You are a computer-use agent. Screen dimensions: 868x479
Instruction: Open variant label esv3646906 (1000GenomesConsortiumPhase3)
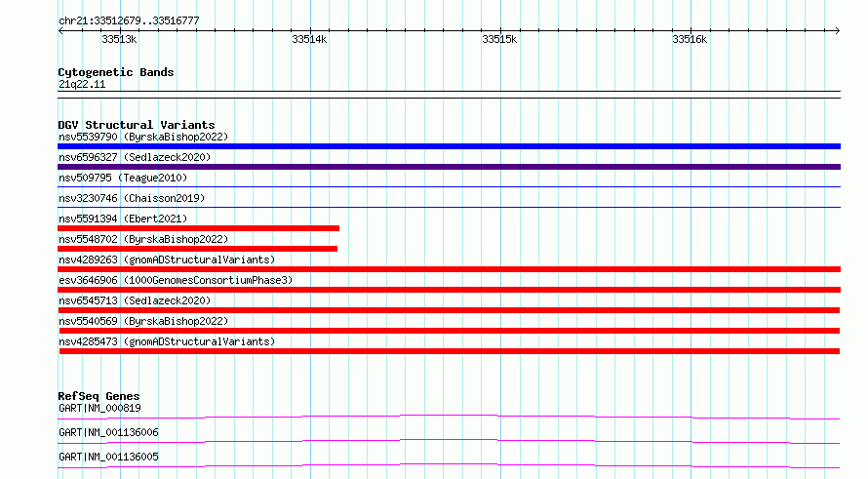pyautogui.click(x=176, y=280)
